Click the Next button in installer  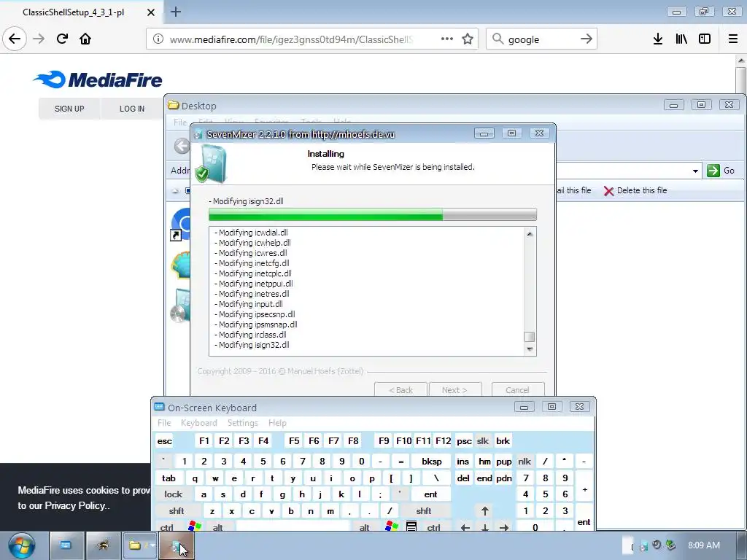point(454,390)
